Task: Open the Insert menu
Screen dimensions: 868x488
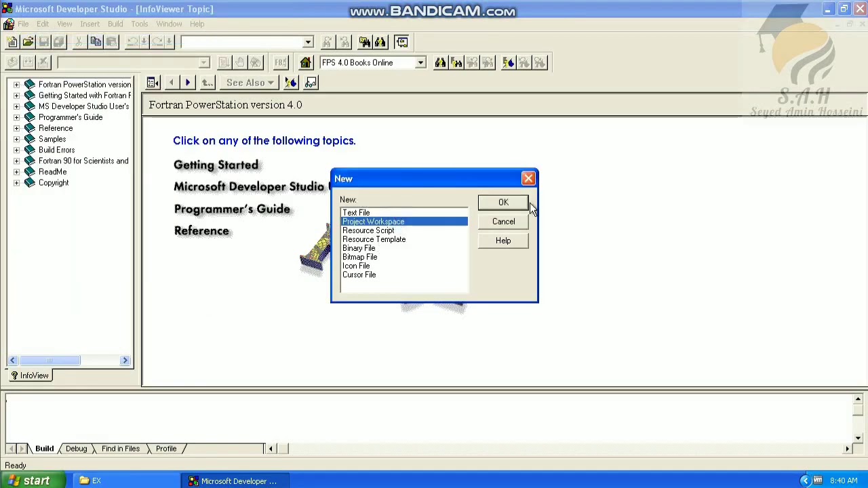Action: 90,24
